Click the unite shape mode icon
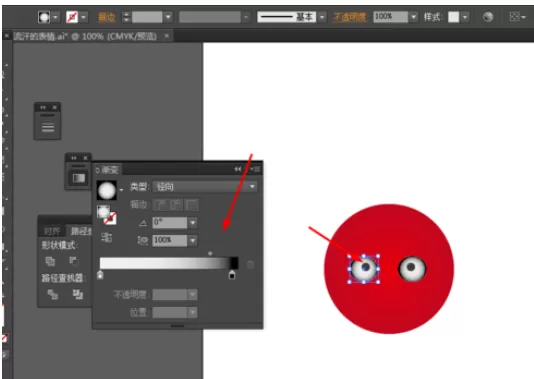The width and height of the screenshot is (534, 379). coord(50,261)
